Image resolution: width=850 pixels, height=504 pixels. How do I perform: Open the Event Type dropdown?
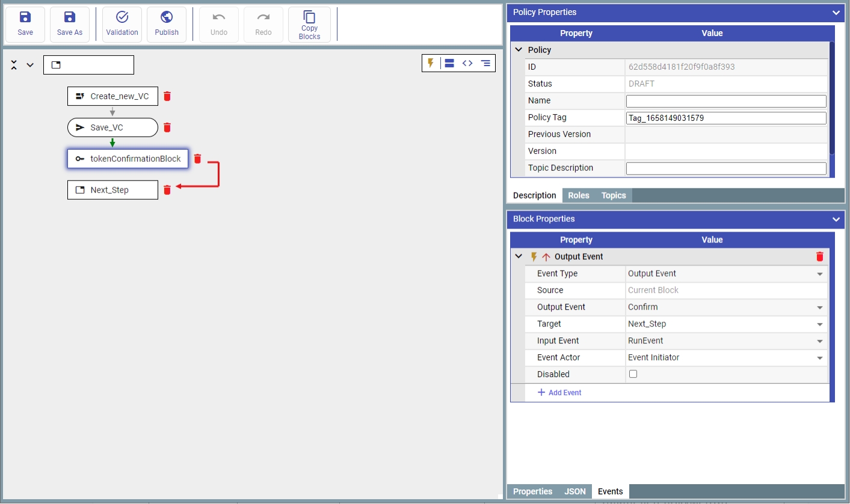coord(725,274)
